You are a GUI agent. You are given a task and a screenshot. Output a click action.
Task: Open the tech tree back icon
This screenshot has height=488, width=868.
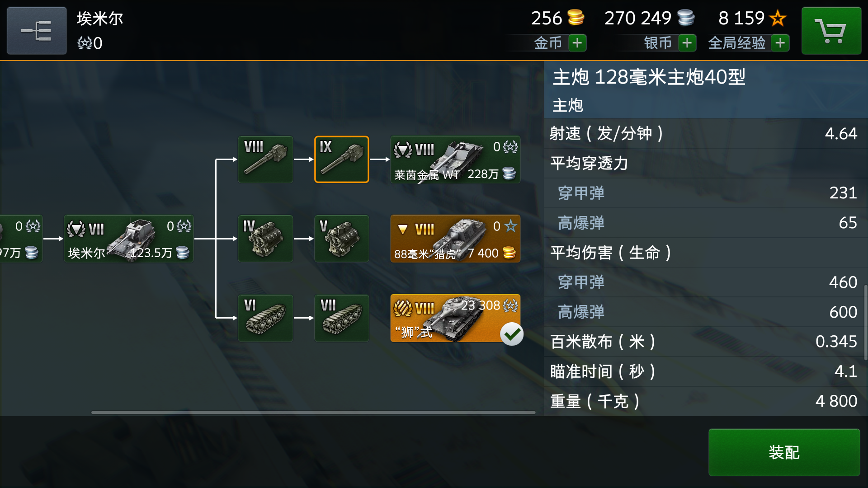(x=37, y=31)
